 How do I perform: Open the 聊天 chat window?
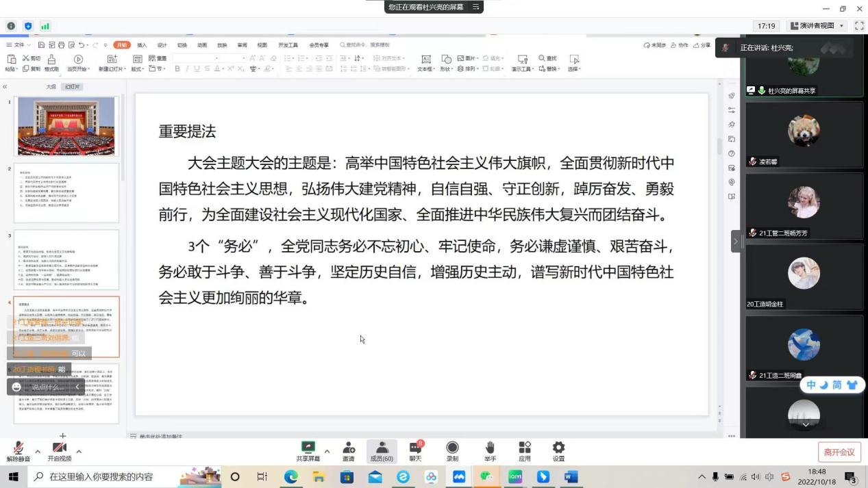tap(415, 451)
